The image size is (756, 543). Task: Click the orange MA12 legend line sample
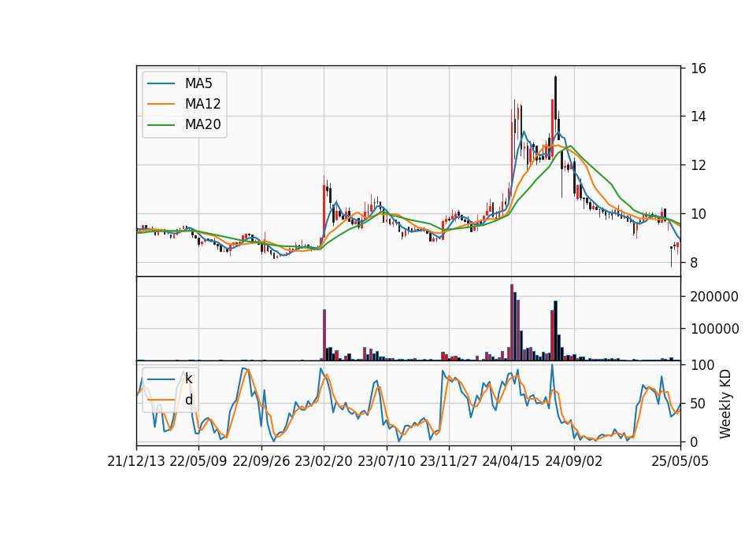[x=161, y=104]
